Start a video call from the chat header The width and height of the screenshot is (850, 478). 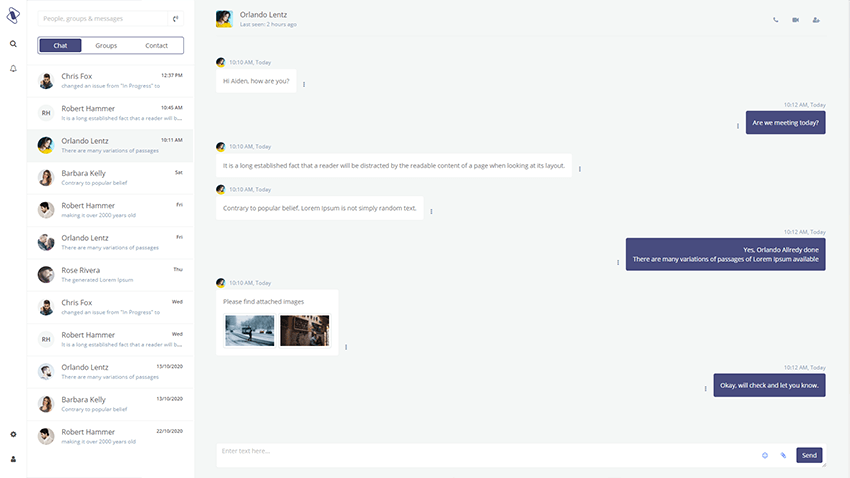point(796,20)
